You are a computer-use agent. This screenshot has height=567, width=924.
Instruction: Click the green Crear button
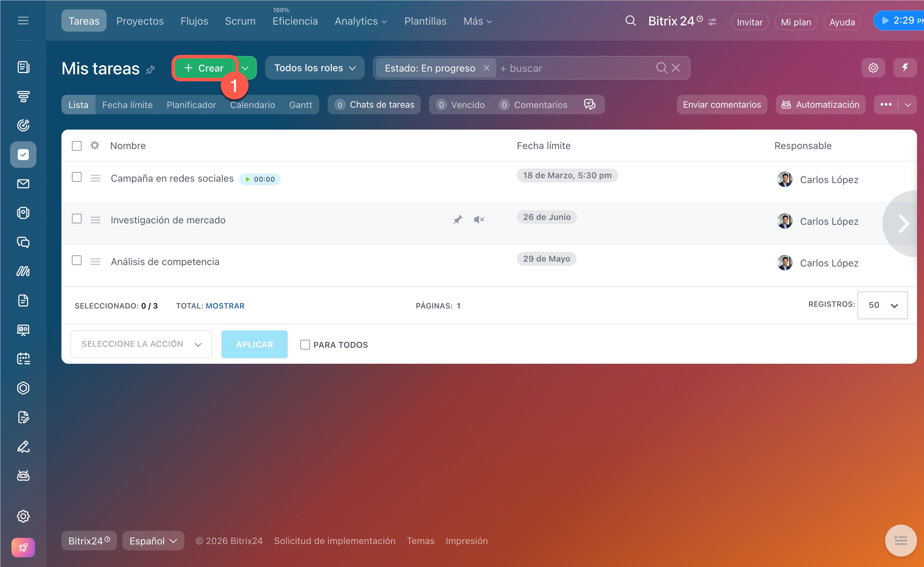pyautogui.click(x=204, y=68)
